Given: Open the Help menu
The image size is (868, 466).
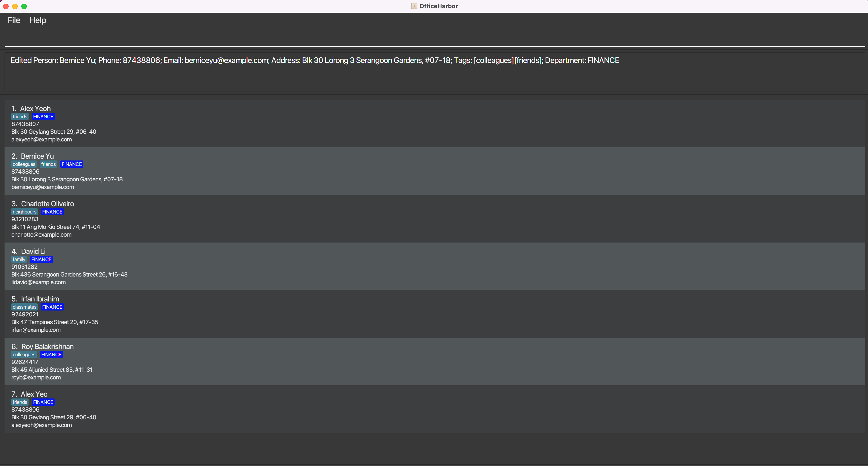Looking at the screenshot, I should (37, 20).
